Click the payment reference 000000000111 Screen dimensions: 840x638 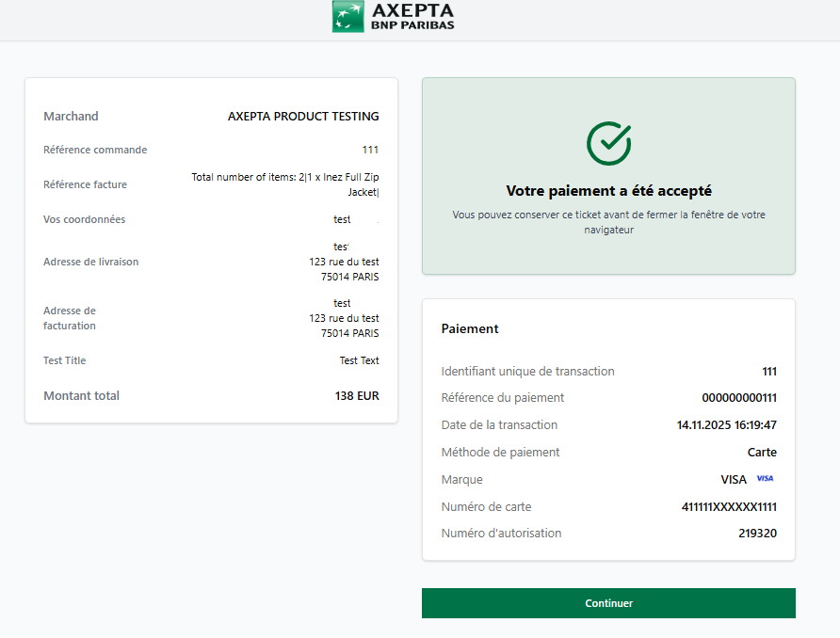(738, 398)
